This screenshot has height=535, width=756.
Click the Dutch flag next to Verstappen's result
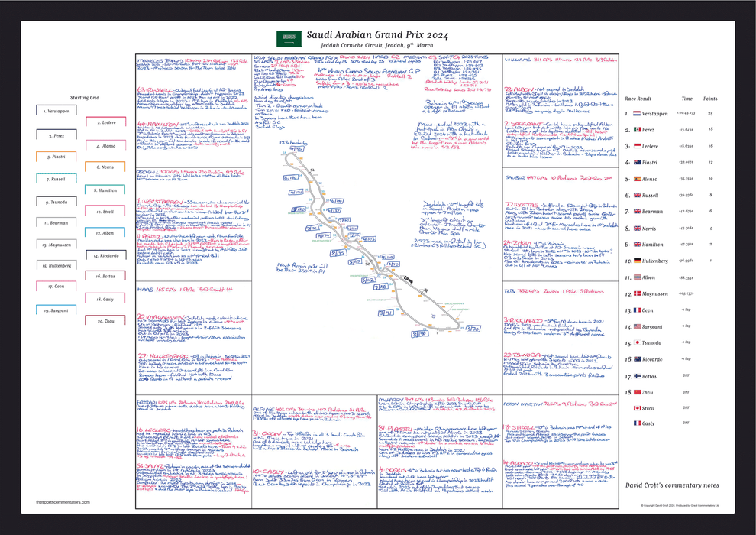point(636,113)
